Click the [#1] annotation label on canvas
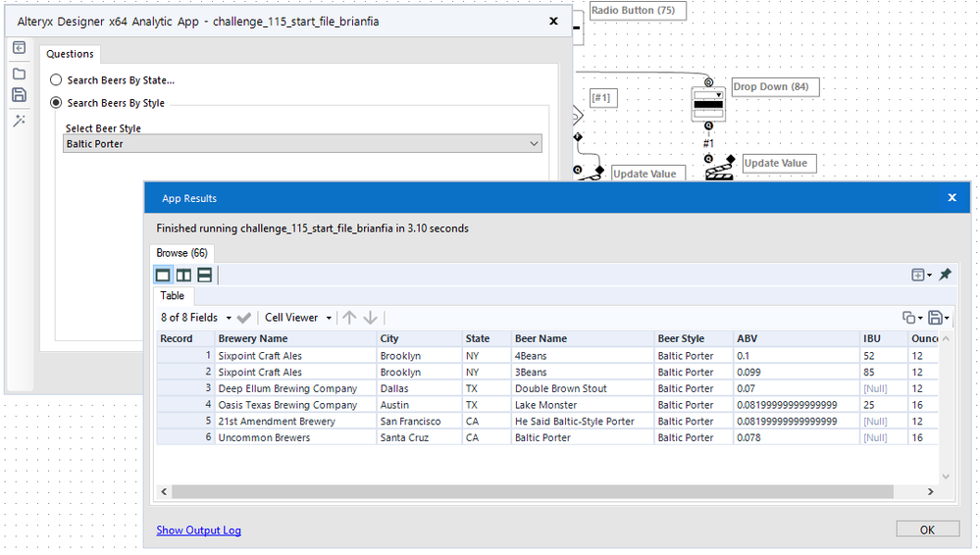This screenshot has height=555, width=980. tap(603, 97)
